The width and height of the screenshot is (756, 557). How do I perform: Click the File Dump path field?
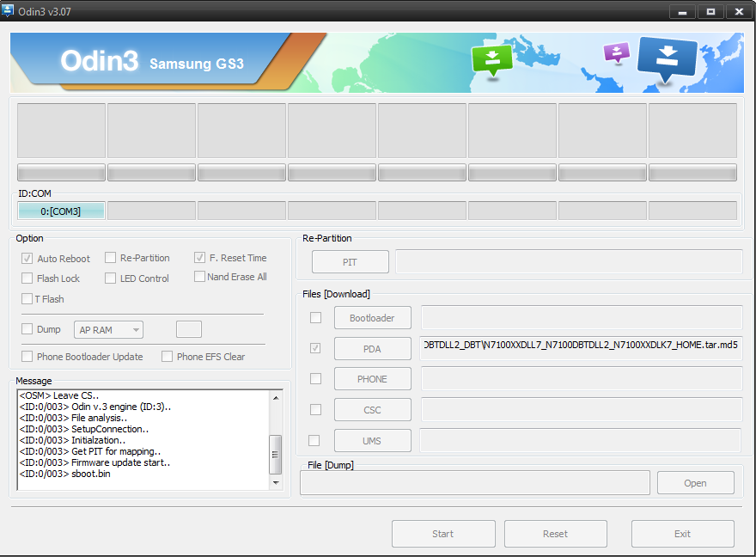click(x=475, y=483)
